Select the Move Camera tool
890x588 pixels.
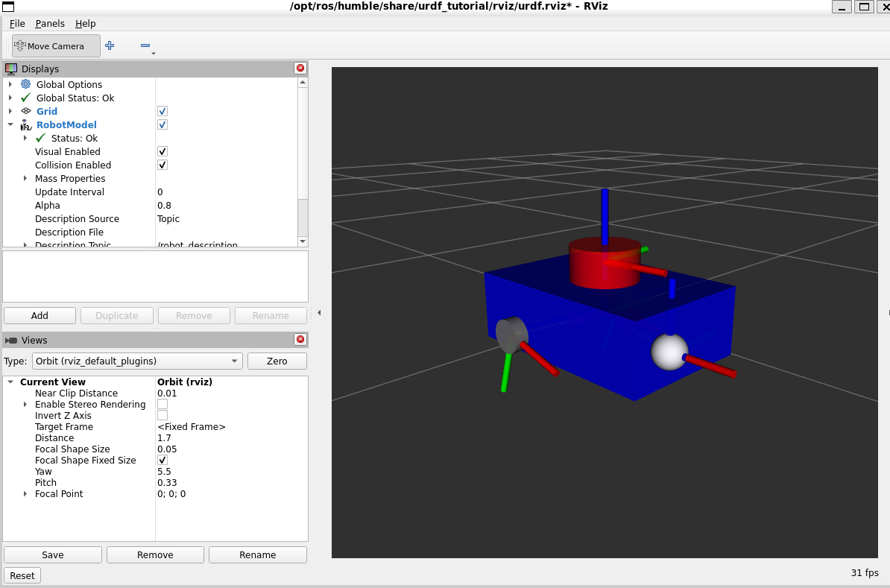click(56, 46)
